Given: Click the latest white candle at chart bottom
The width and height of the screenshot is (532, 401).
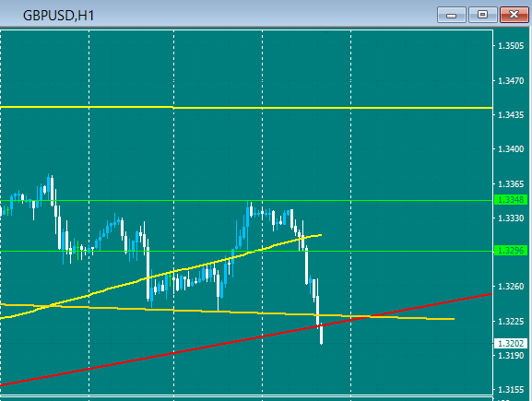Looking at the screenshot, I should (321, 334).
